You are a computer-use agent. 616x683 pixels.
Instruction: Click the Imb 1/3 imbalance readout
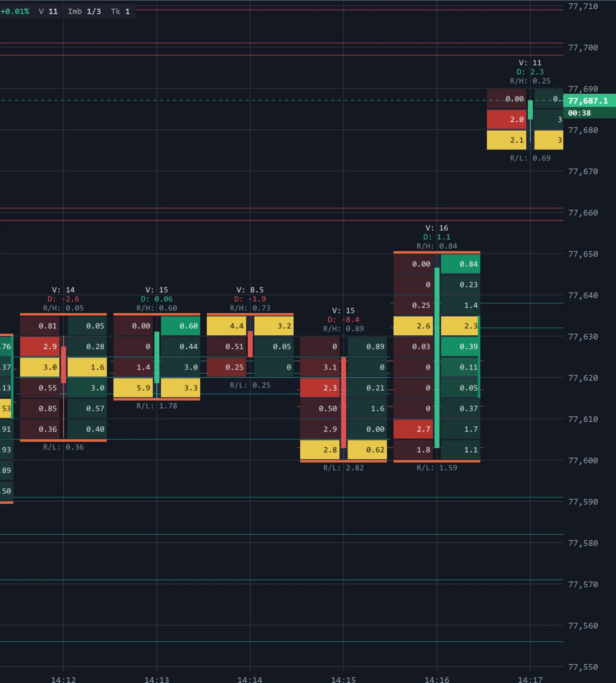click(x=84, y=12)
